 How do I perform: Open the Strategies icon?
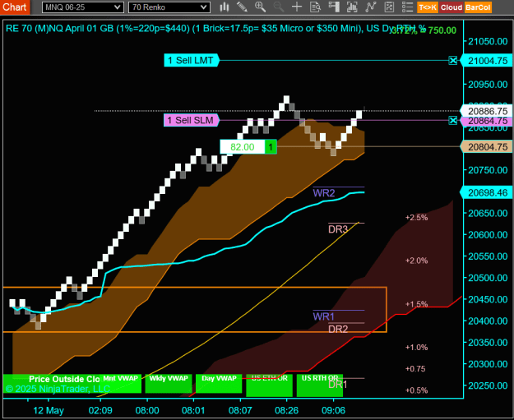[x=389, y=7]
